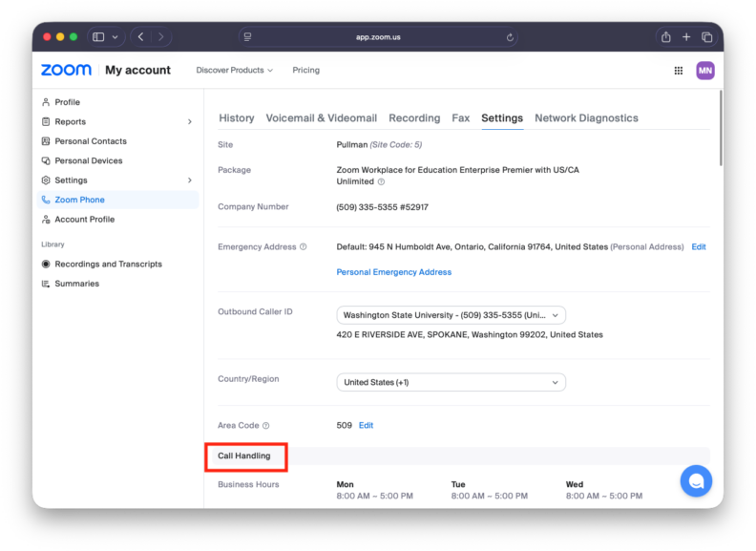756x551 pixels.
Task: Select the Settings tab in Zoom Phone
Action: pyautogui.click(x=502, y=118)
